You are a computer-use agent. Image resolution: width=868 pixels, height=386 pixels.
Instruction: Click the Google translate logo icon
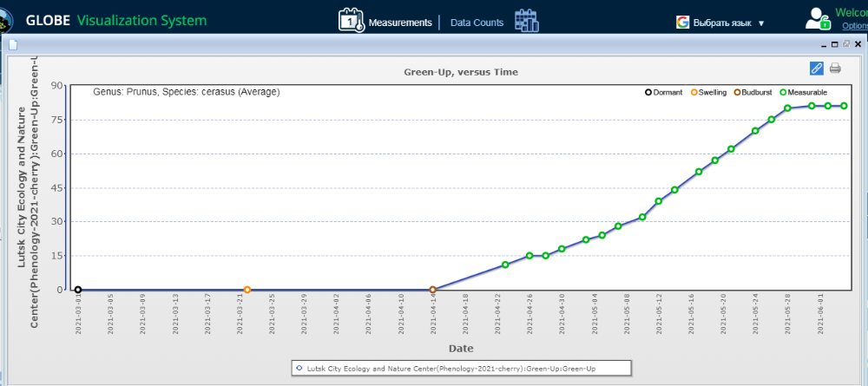point(682,23)
